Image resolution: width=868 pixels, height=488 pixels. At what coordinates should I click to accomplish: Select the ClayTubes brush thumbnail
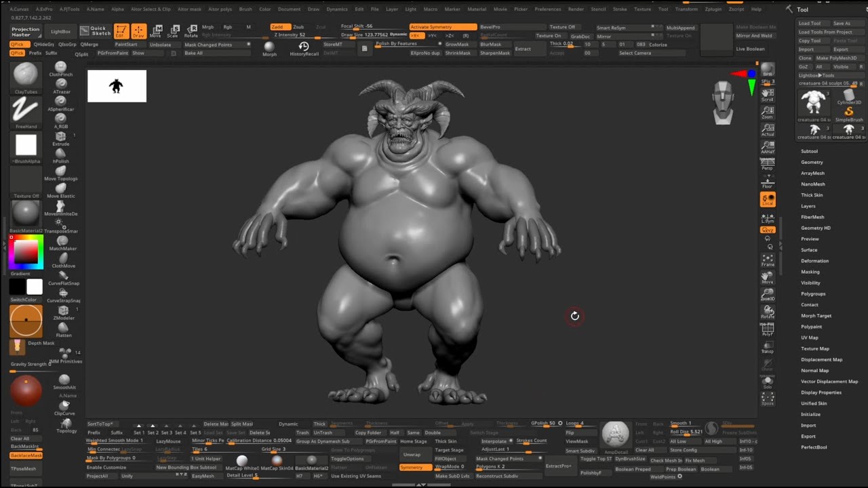[26, 75]
